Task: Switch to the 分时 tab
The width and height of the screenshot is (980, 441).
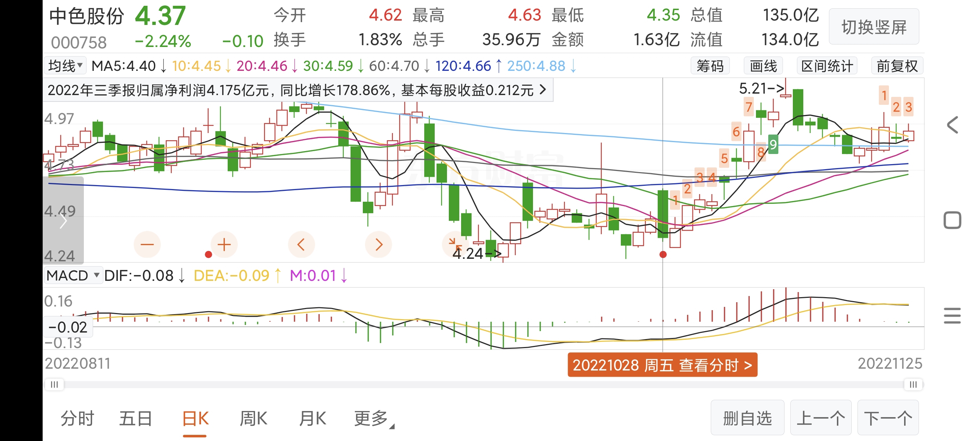Action: coord(77,419)
